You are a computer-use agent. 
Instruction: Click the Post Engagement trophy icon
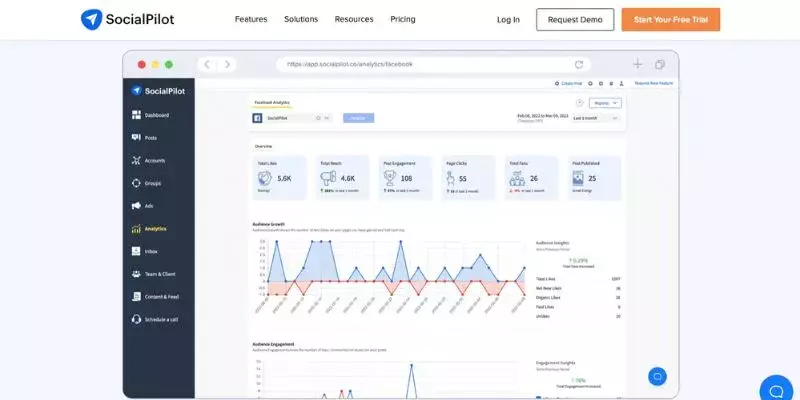point(390,178)
